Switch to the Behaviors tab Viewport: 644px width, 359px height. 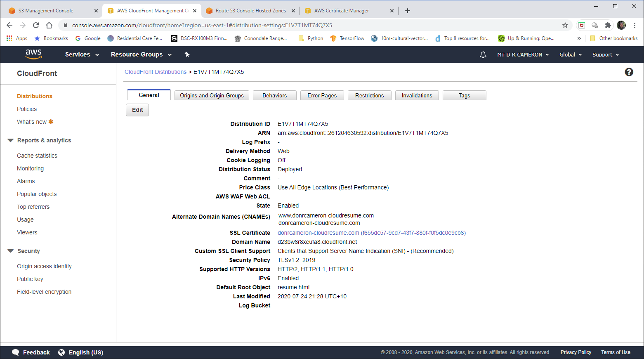(x=275, y=95)
